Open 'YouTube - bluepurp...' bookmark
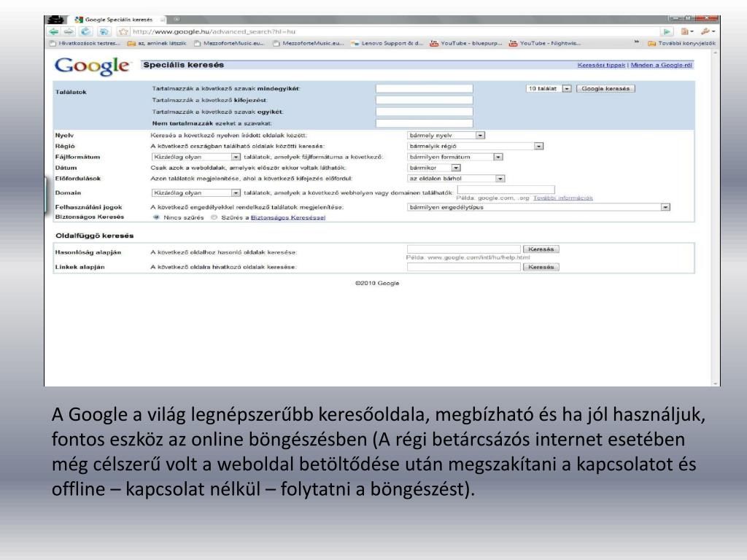Viewport: 747px width, 560px height. (466, 43)
